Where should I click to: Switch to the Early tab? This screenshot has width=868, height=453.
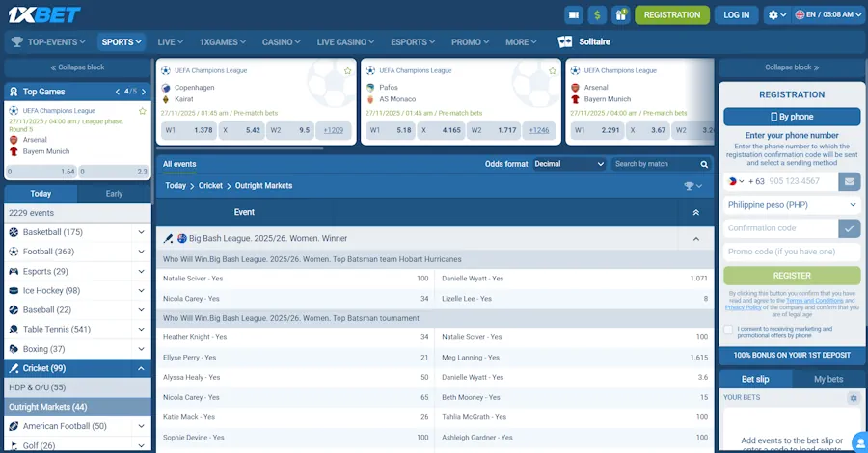(114, 194)
